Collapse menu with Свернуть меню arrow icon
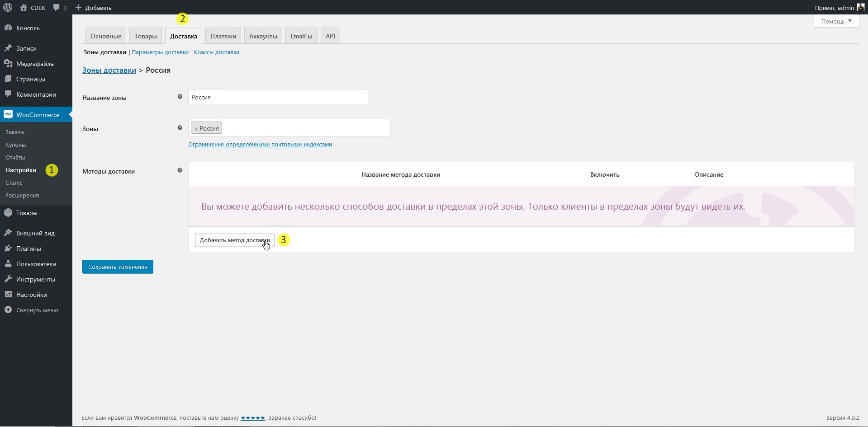 [8, 310]
